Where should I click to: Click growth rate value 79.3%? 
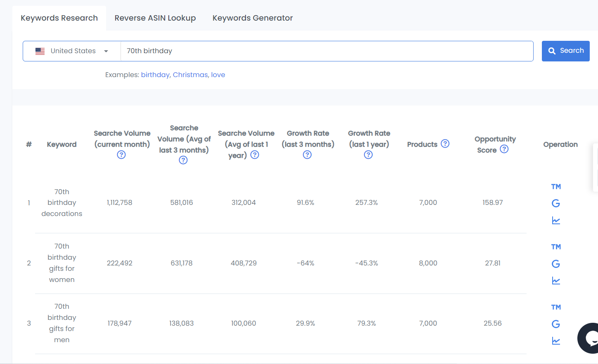tap(366, 323)
